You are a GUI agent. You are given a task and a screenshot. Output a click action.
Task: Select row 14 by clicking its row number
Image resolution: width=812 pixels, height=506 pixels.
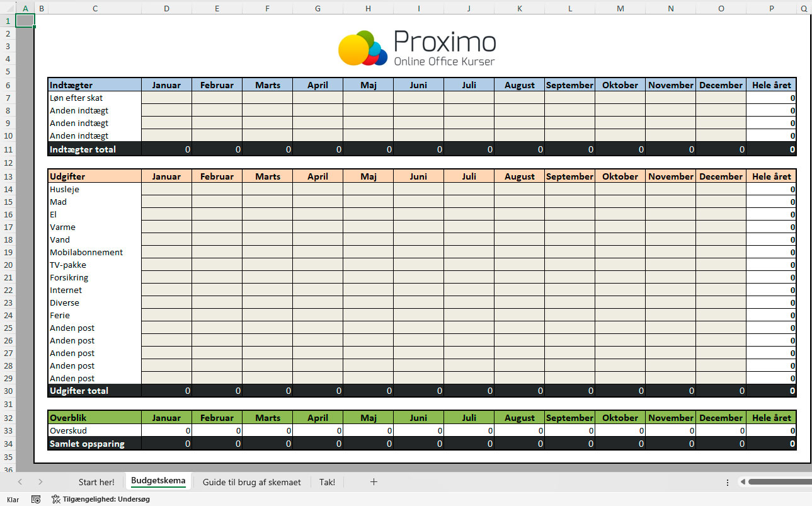[9, 189]
